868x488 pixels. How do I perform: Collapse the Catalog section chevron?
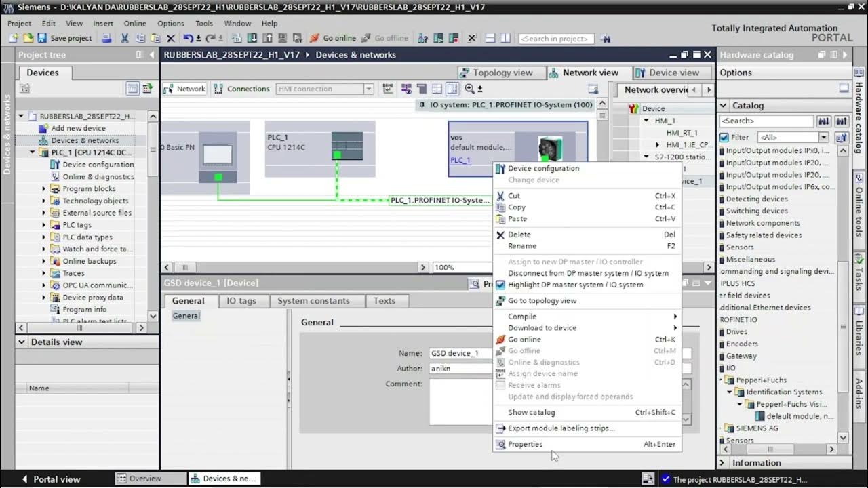tap(724, 106)
